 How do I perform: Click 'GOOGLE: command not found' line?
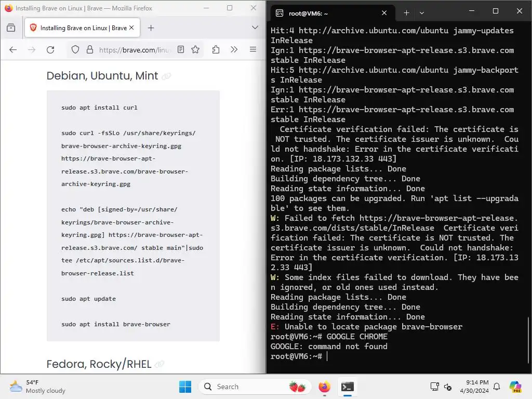[329, 347]
